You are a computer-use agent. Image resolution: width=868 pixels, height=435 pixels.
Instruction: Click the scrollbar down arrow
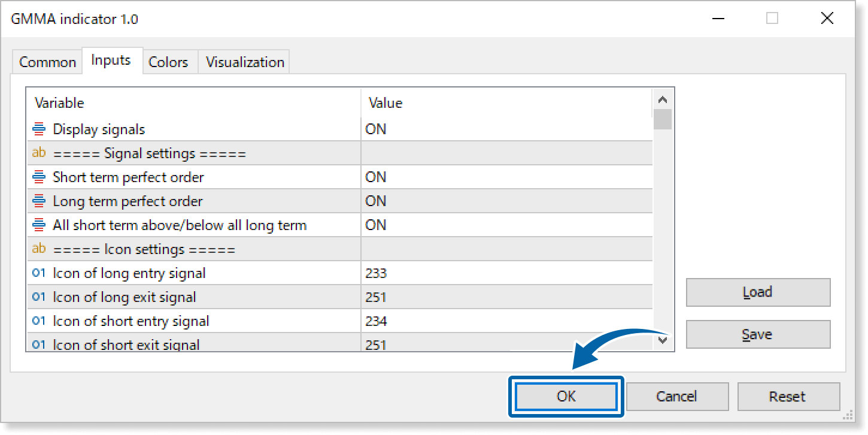tap(662, 340)
